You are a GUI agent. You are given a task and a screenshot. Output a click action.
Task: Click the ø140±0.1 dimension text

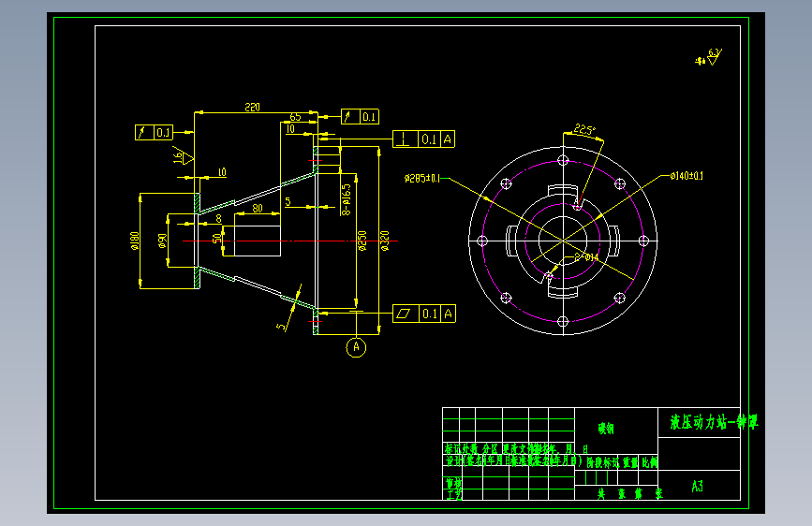pos(687,176)
